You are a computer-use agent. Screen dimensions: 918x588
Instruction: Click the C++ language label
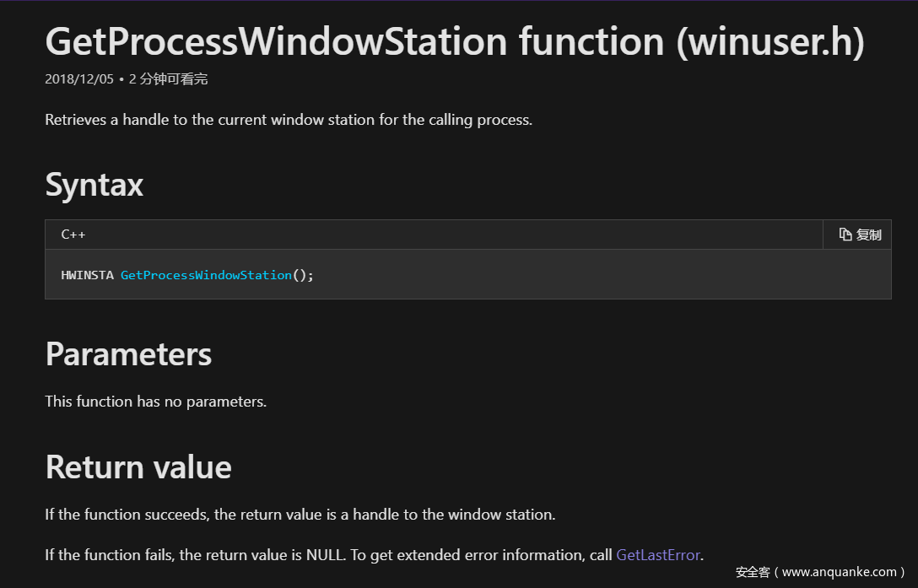click(73, 235)
